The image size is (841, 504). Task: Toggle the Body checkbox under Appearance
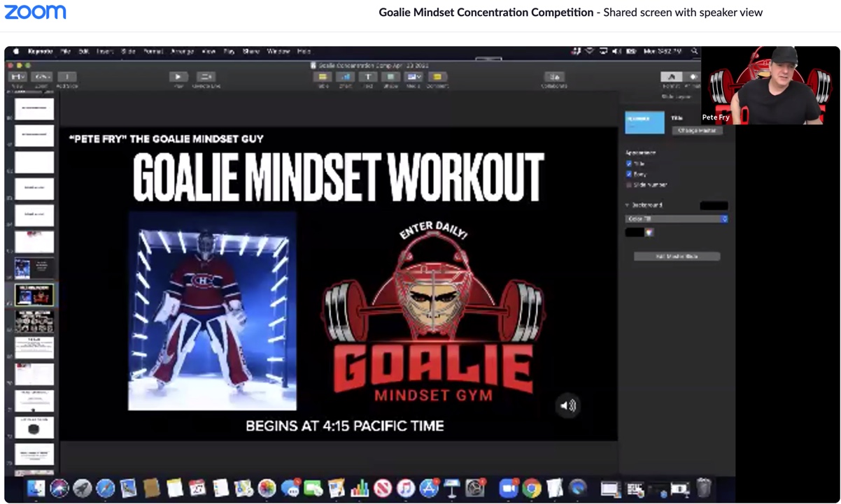(x=629, y=174)
